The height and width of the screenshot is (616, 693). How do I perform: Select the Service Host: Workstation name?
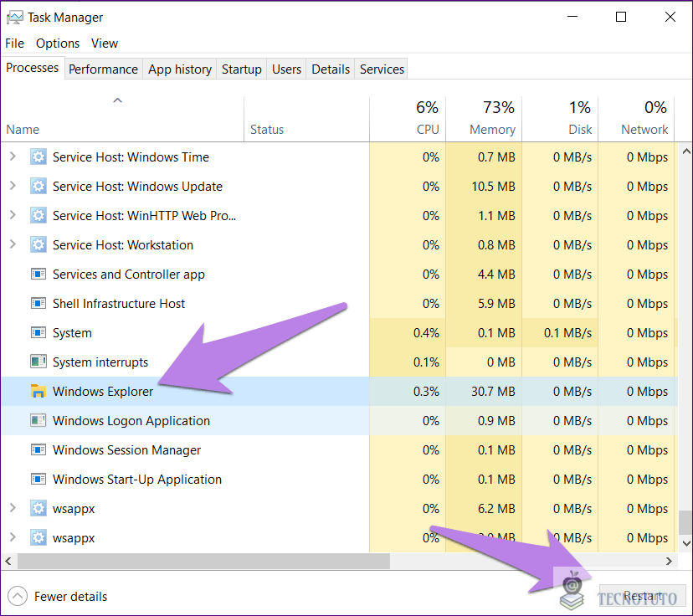[x=123, y=244]
